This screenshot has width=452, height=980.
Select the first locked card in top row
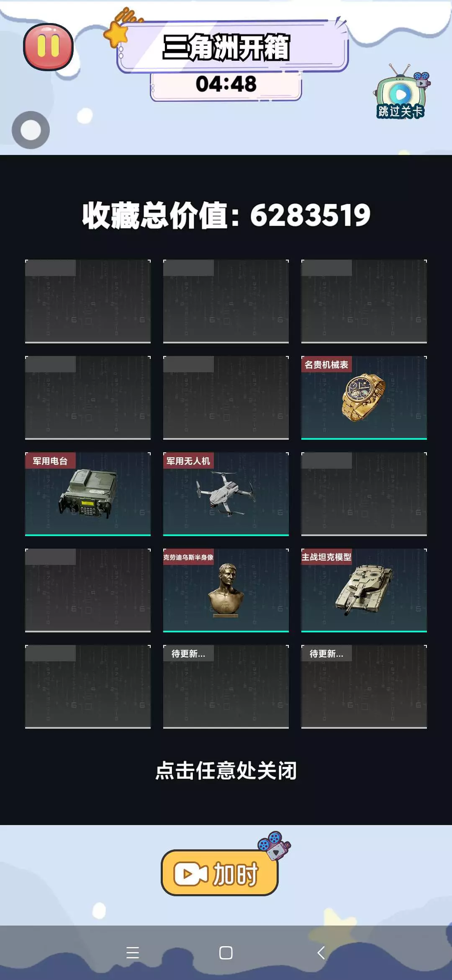pyautogui.click(x=88, y=301)
